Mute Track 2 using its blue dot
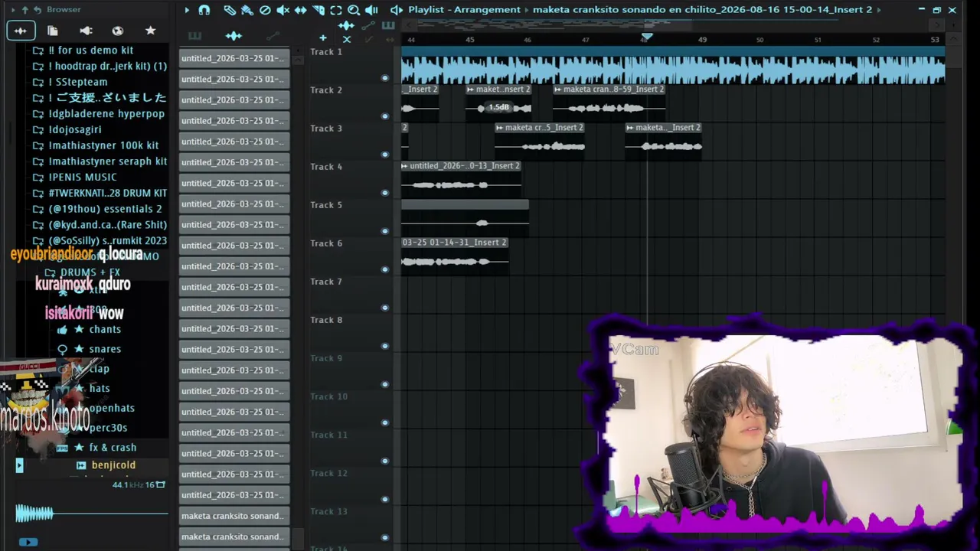 [x=385, y=116]
